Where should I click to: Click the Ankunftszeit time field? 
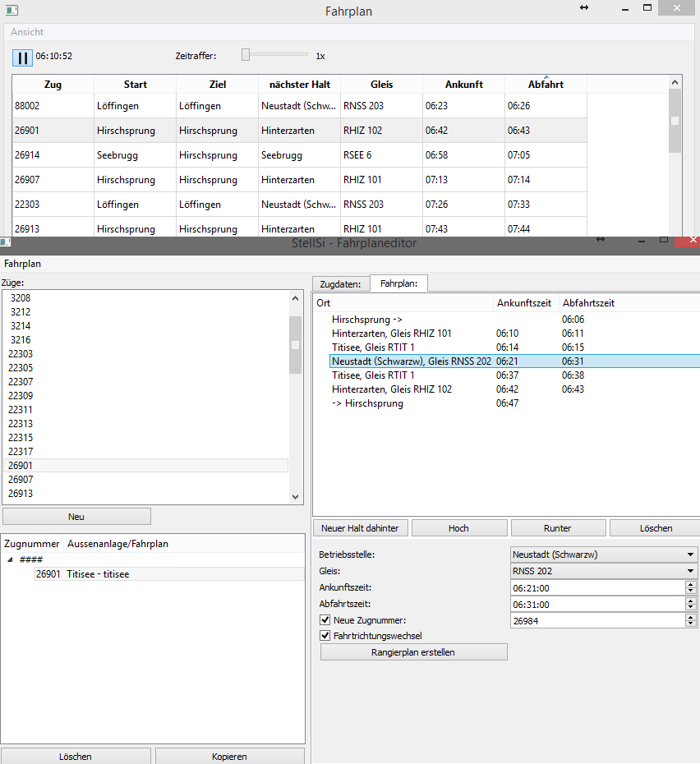tap(597, 588)
